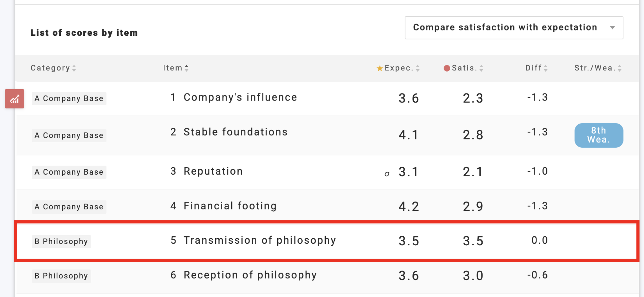Click the Reception of philosophy item

250,275
